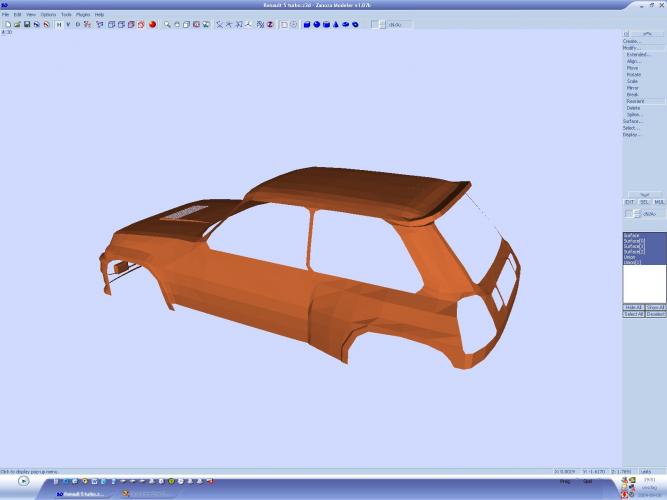This screenshot has width=667, height=500.
Task: Click the New file icon in toolbar
Action: pyautogui.click(x=6, y=24)
